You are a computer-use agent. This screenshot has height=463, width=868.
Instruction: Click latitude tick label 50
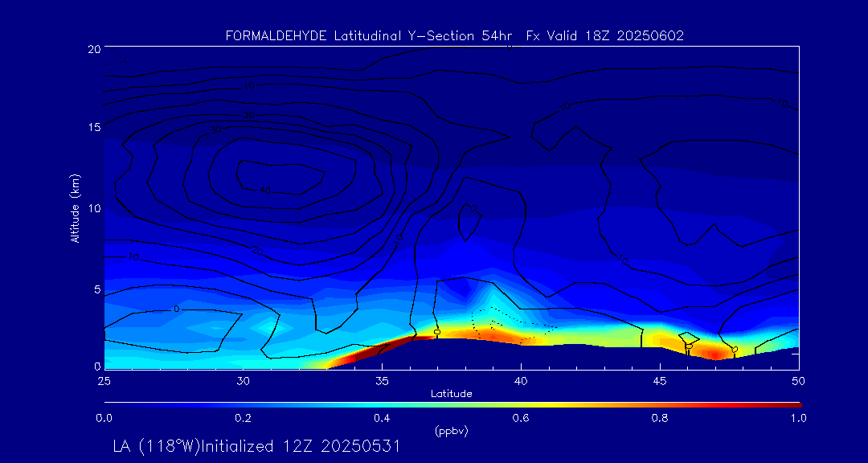(799, 381)
